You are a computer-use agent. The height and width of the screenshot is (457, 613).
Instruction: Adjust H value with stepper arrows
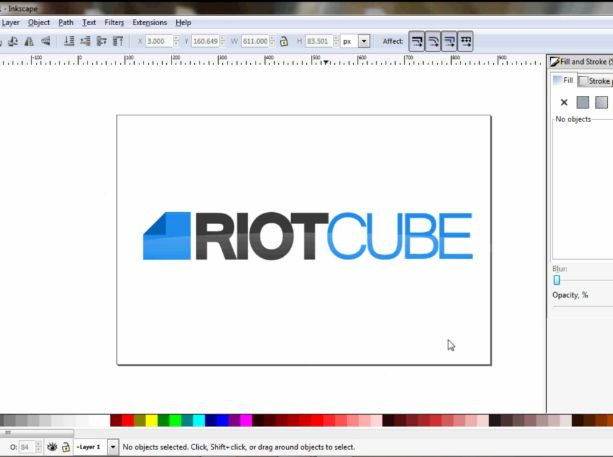point(336,41)
